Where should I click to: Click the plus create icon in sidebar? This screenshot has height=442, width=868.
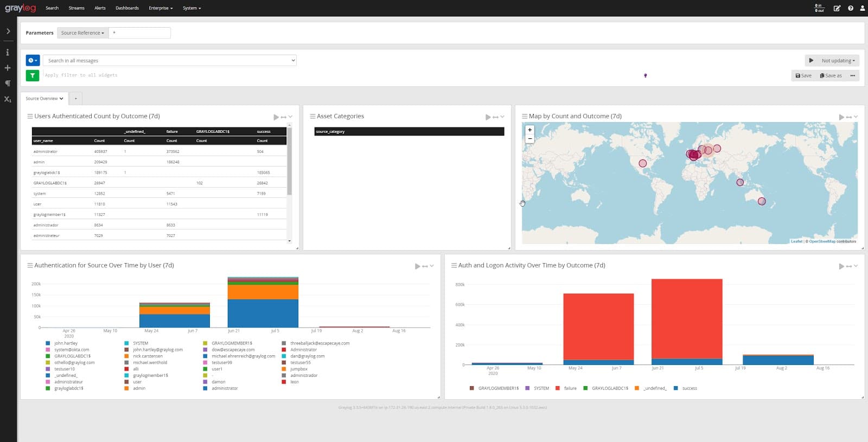point(8,68)
